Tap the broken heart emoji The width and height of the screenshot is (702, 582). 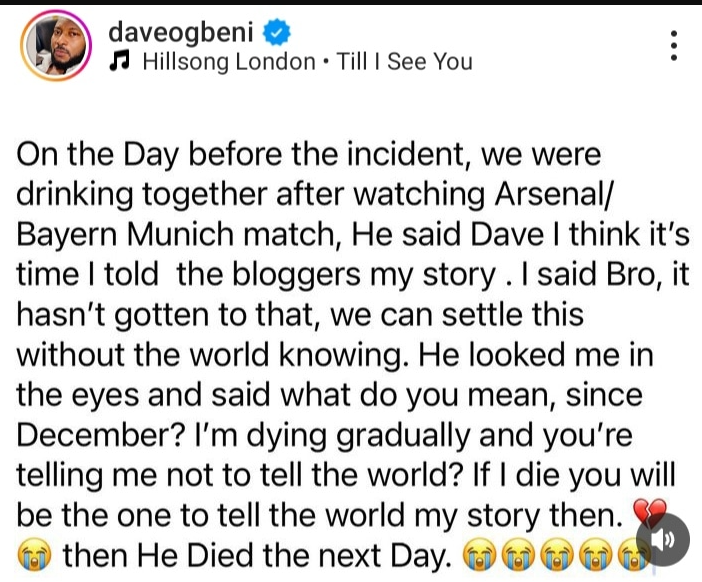650,515
